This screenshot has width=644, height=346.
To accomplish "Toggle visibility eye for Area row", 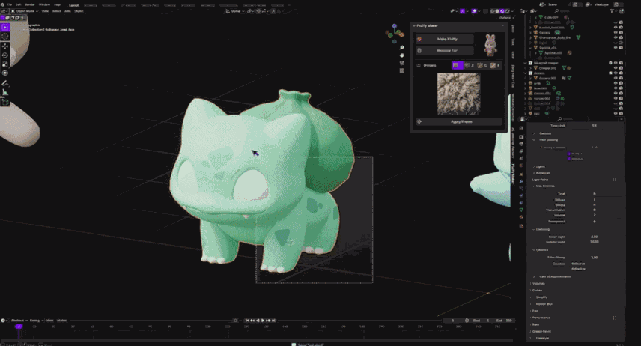I will coord(616,83).
